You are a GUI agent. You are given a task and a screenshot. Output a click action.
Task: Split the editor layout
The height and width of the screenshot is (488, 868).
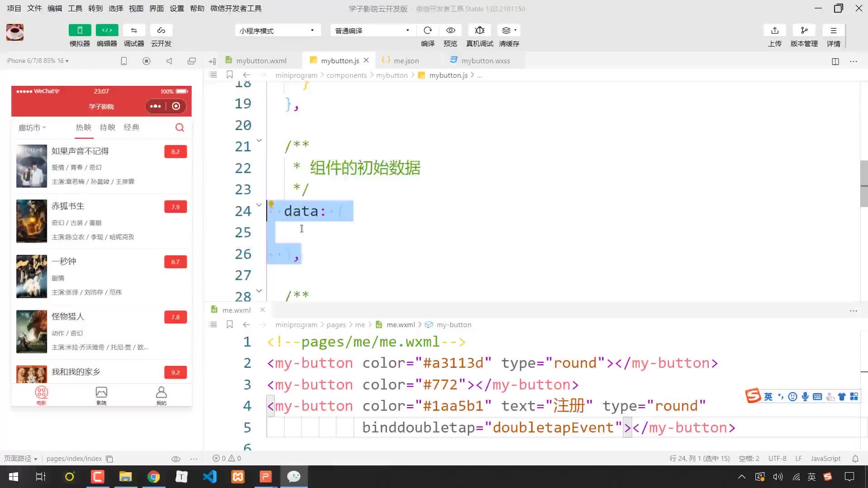[835, 61]
